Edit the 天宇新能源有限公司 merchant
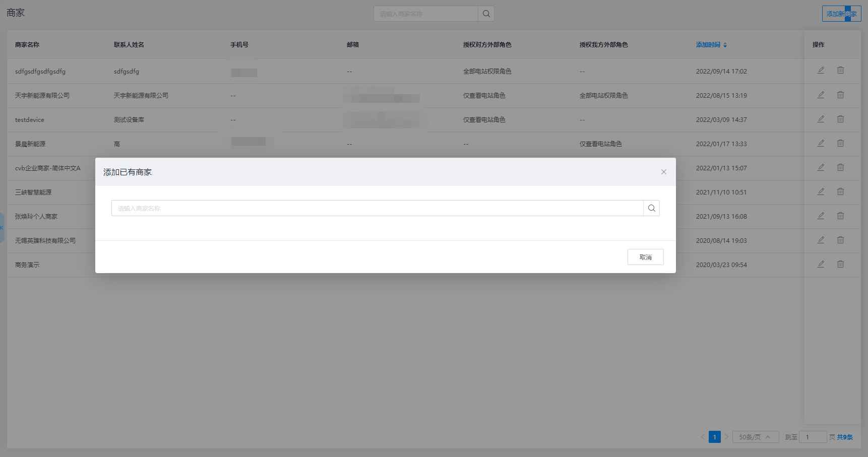 click(821, 95)
